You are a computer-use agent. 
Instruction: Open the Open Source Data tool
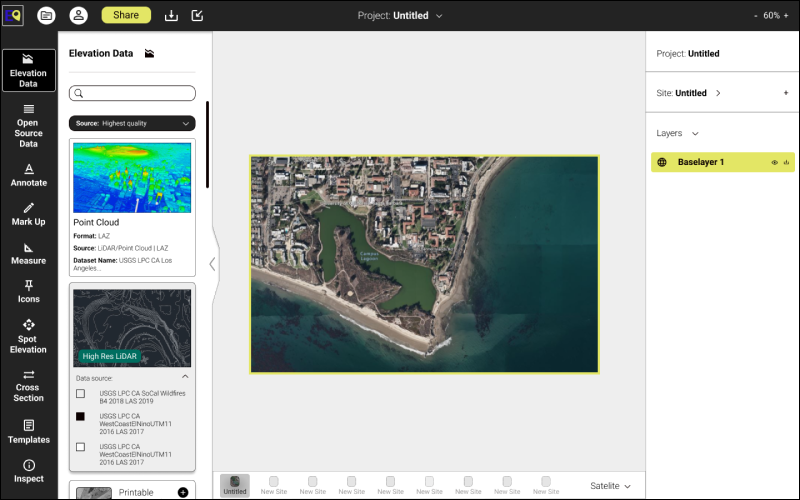29,127
